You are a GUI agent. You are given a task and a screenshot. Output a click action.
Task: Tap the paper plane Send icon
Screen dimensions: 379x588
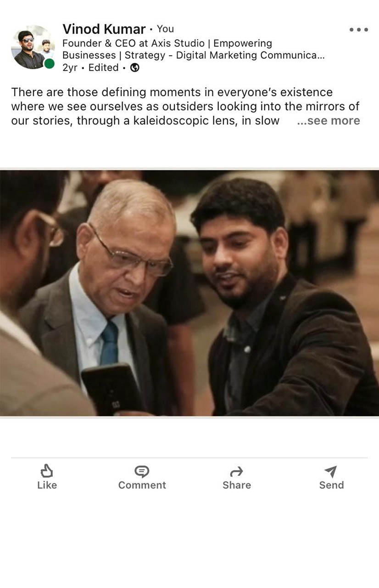click(331, 471)
